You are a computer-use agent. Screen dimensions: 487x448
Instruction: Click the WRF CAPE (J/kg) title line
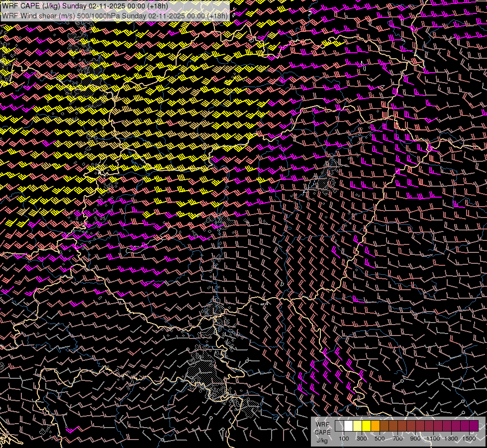point(85,6)
